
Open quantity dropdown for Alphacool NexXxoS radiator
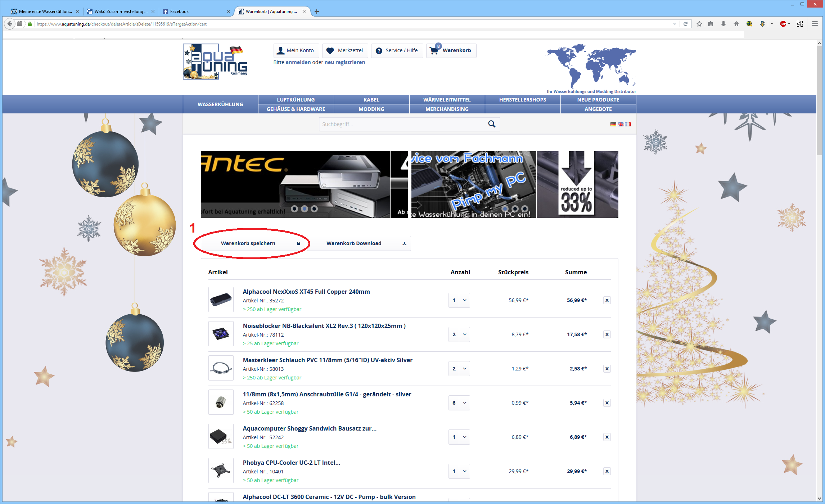pos(464,300)
